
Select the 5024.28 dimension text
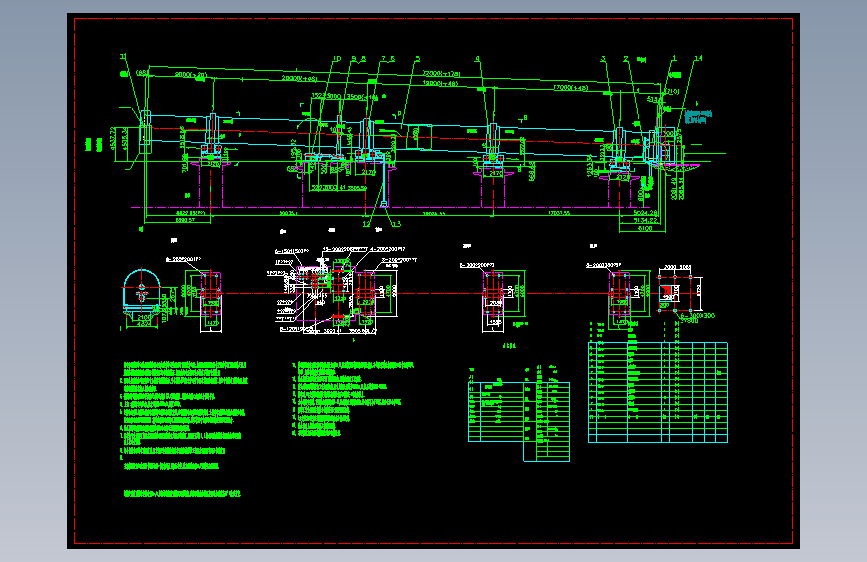pos(646,212)
